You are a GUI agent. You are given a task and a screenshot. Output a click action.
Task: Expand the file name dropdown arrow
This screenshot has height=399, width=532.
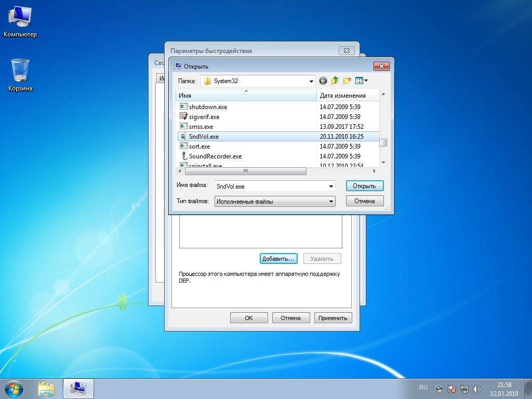331,187
